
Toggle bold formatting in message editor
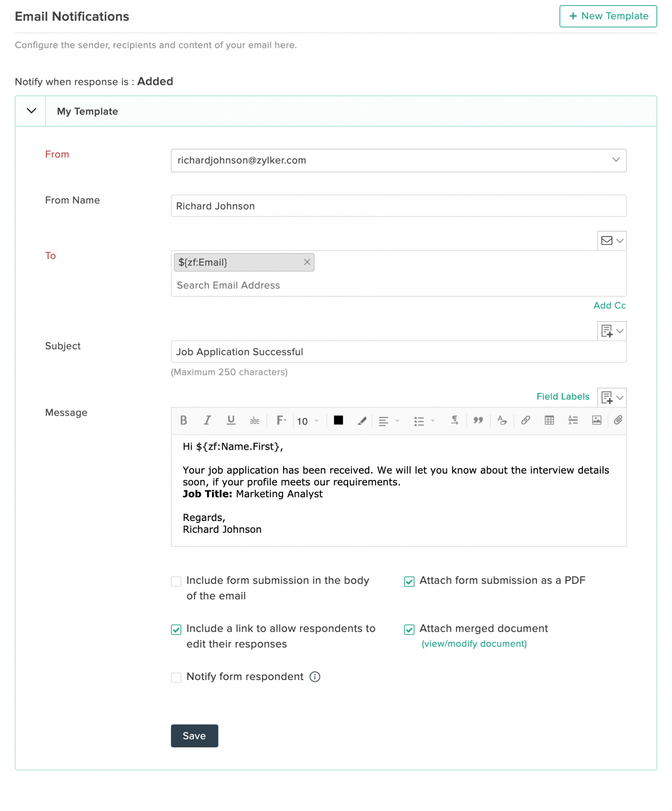183,421
